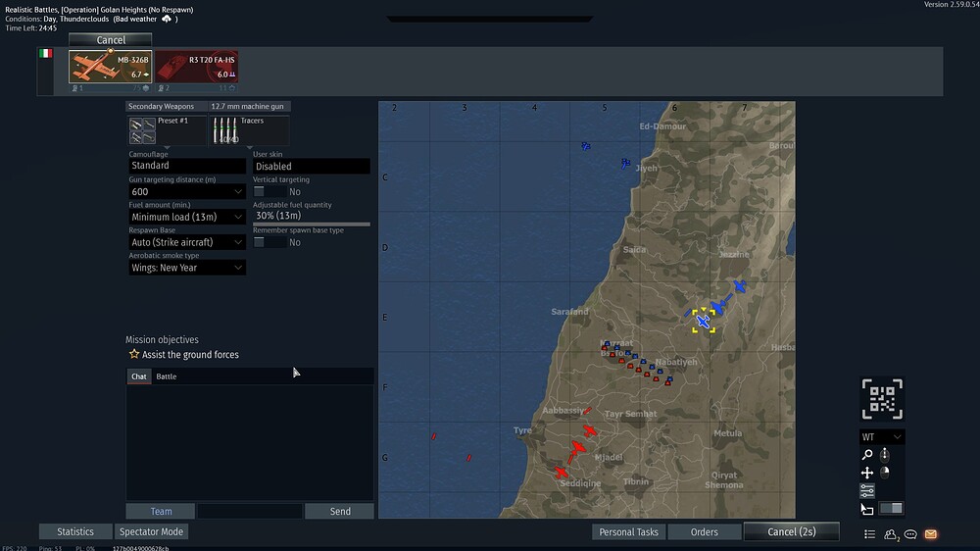Viewport: 980px width, 551px height.
Task: Click the bad weather cloud icon
Action: [x=167, y=20]
